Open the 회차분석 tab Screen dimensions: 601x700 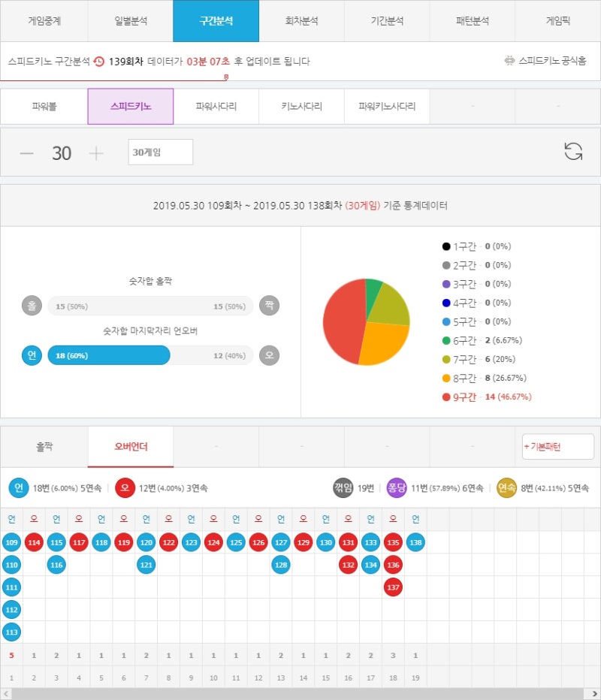click(301, 21)
